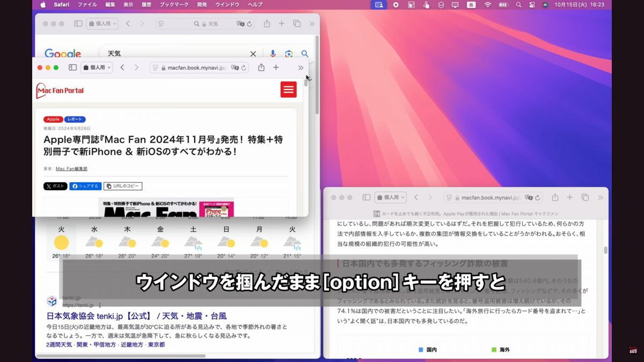644x362 pixels.
Task: Reload the Google 天気 search page
Action: coord(250,24)
